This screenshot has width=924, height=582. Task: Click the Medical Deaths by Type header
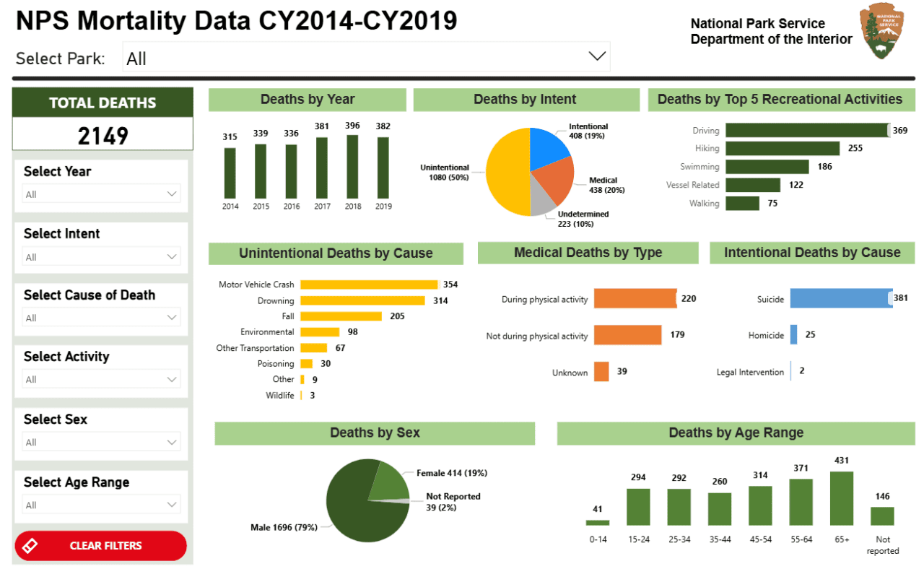588,253
